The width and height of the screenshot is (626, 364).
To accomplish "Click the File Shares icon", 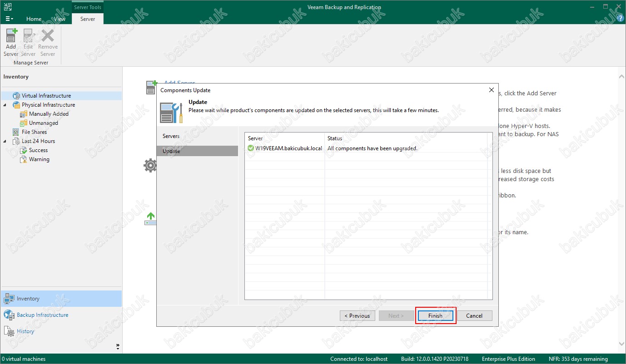I will tap(16, 132).
